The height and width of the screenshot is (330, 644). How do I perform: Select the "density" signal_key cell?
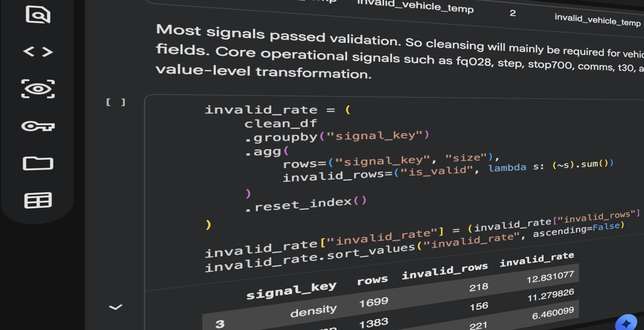coord(313,311)
